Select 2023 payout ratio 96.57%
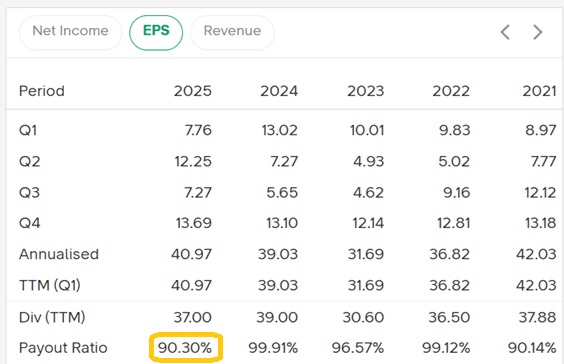This screenshot has width=564, height=364. [358, 348]
